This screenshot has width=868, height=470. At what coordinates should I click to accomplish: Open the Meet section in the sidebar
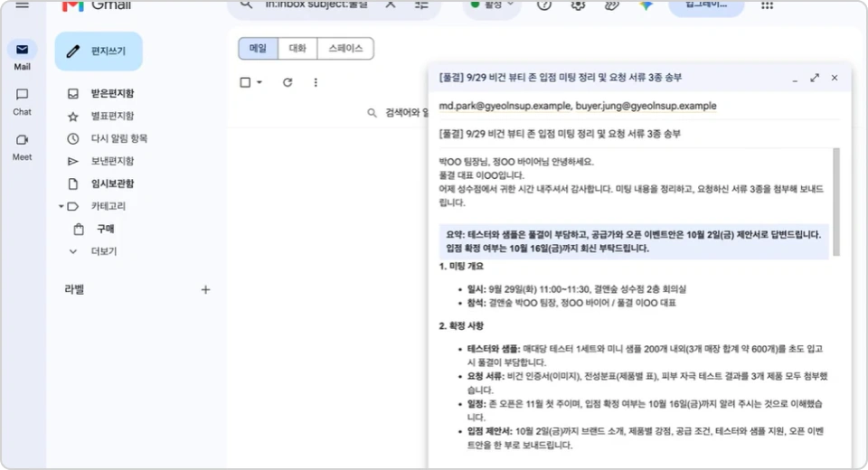22,147
